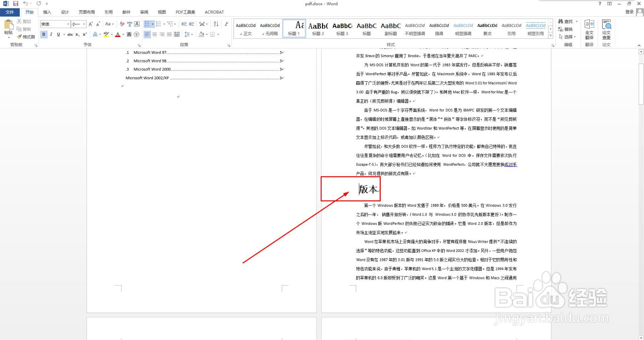The image size is (644, 340).
Task: Open the line spacing dropdown
Action: click(188, 35)
